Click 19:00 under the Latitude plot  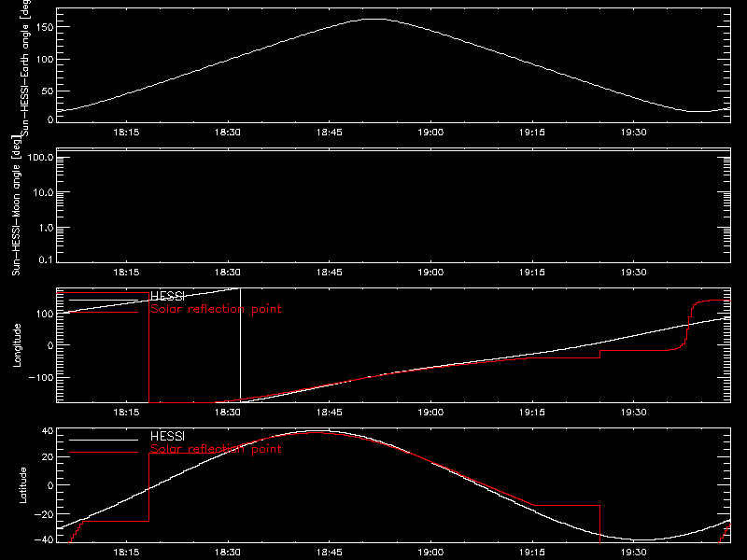point(430,553)
